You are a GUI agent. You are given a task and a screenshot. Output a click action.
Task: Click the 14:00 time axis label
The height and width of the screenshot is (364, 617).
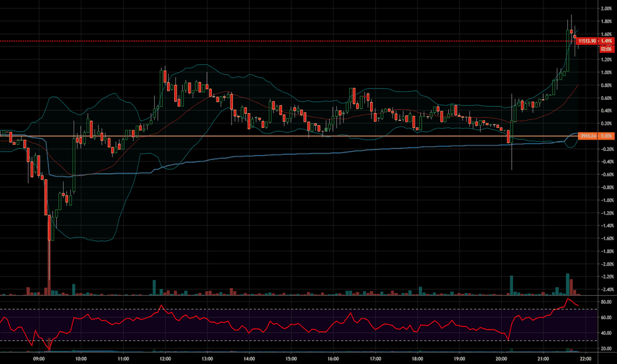pyautogui.click(x=249, y=359)
